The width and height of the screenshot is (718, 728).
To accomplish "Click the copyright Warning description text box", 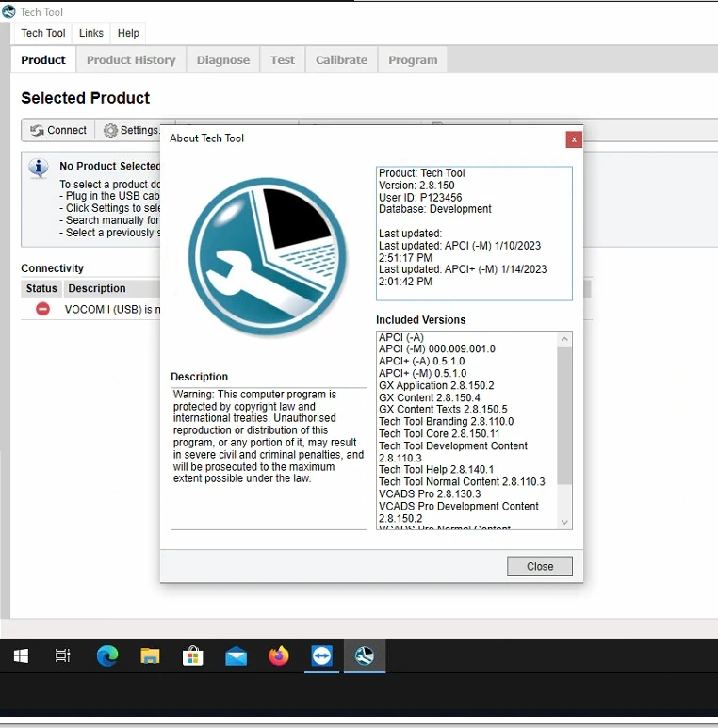I will pos(269,459).
